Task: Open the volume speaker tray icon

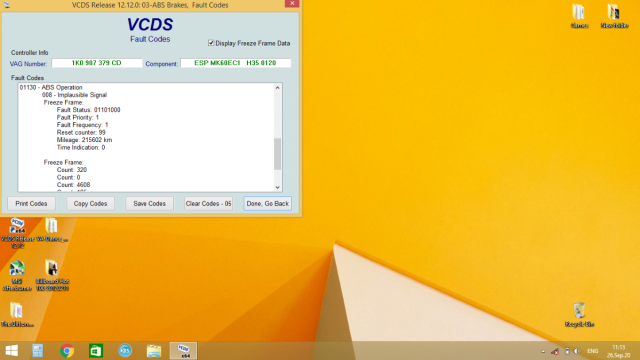Action: [x=577, y=351]
